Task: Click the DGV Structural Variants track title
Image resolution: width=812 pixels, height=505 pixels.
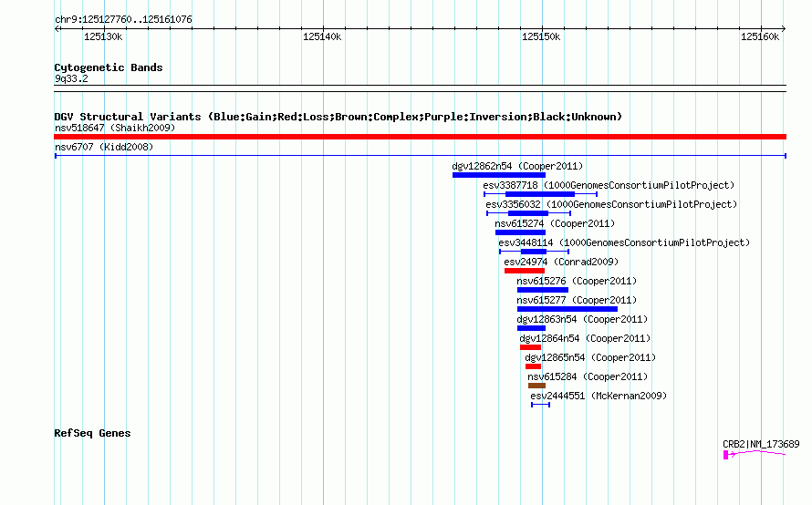Action: [338, 117]
